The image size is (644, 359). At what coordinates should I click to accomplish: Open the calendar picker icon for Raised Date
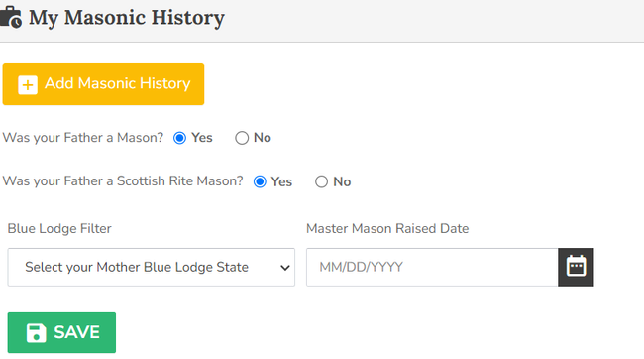(x=576, y=267)
